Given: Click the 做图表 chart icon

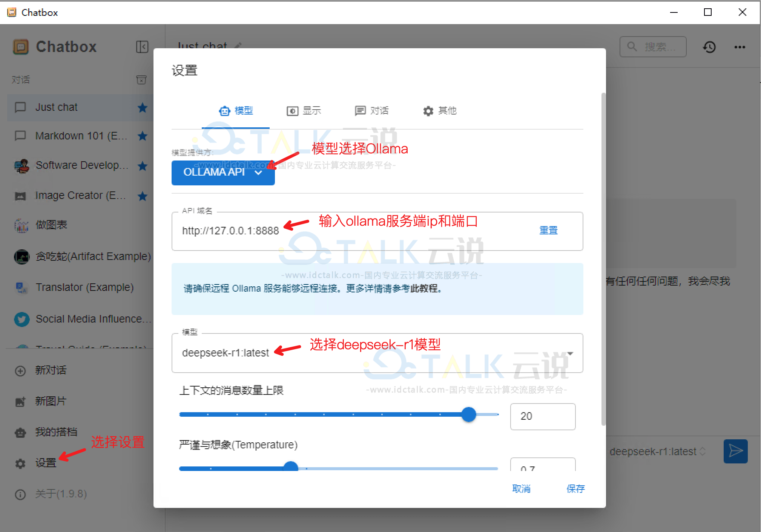Looking at the screenshot, I should [21, 225].
